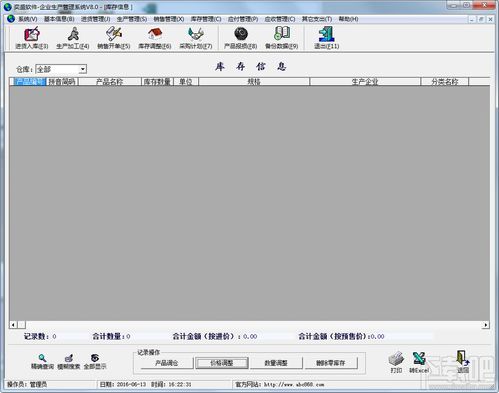Select the 数量调整 button
499x393 pixels.
tap(276, 363)
